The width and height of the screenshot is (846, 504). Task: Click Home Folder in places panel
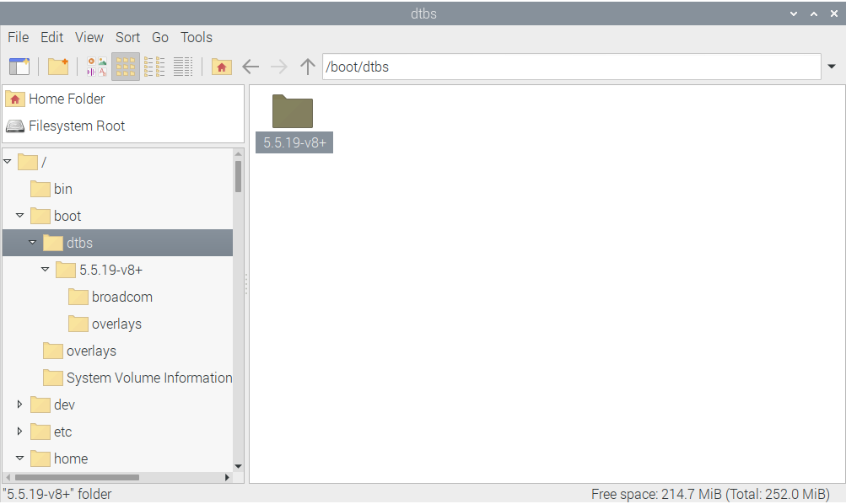tap(67, 99)
